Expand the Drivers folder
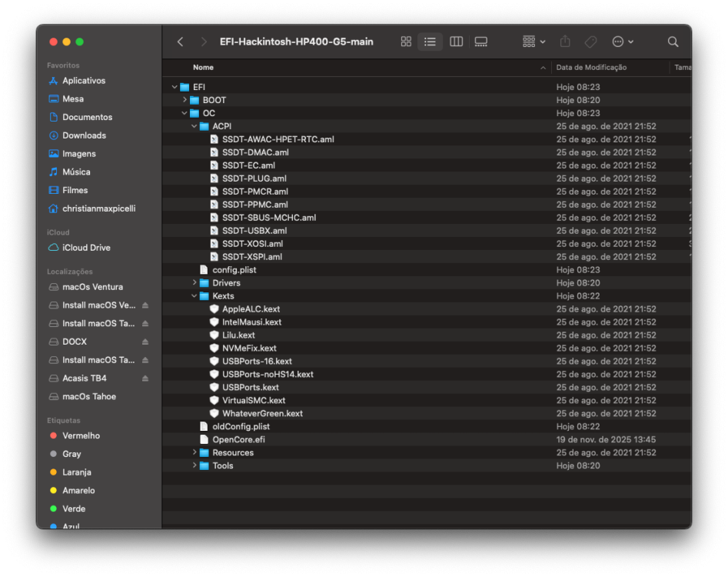 pos(194,282)
